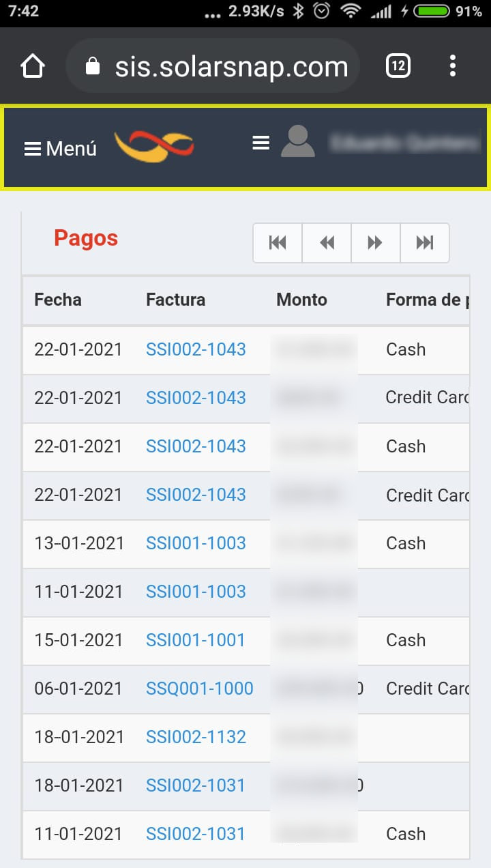Image resolution: width=491 pixels, height=868 pixels.
Task: Open the browser three-dot menu
Action: click(453, 66)
